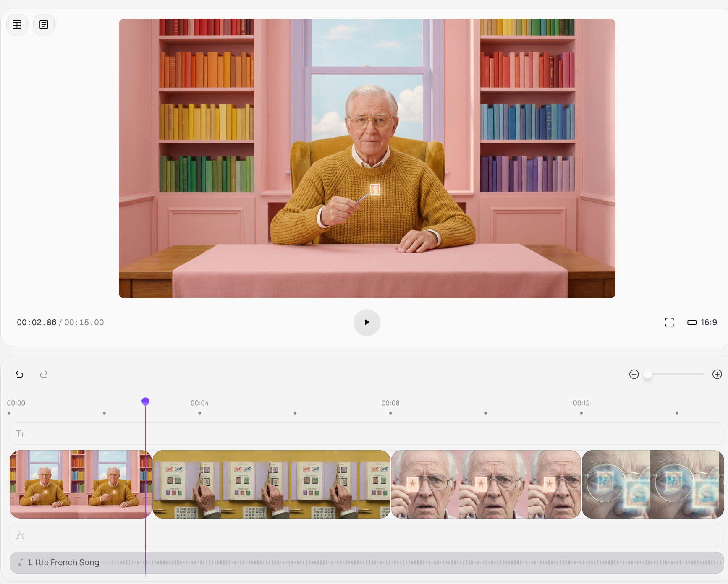728x584 pixels.
Task: Select the bookshelf room clip thumbnail
Action: pos(80,484)
